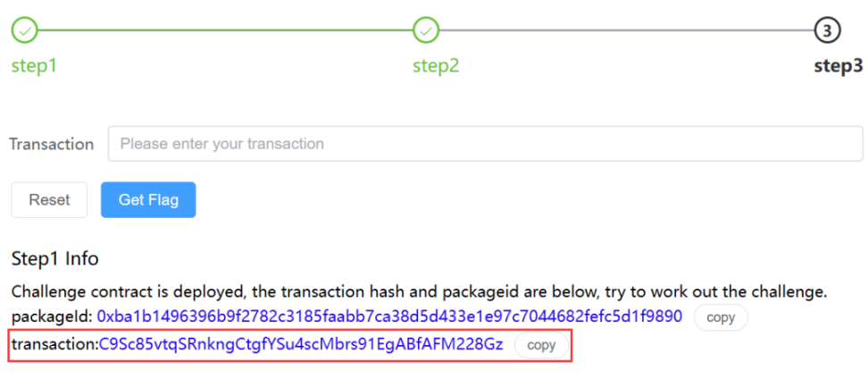The height and width of the screenshot is (378, 868).
Task: Click the step2 green checkmark icon
Action: click(426, 30)
